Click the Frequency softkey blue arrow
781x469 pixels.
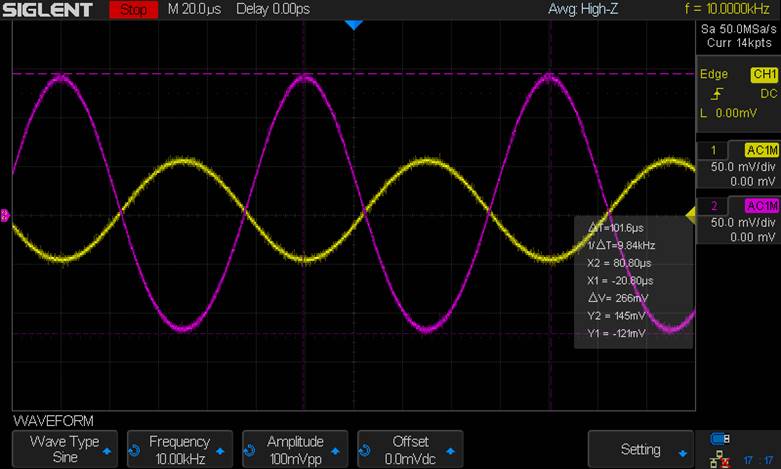coord(220,451)
